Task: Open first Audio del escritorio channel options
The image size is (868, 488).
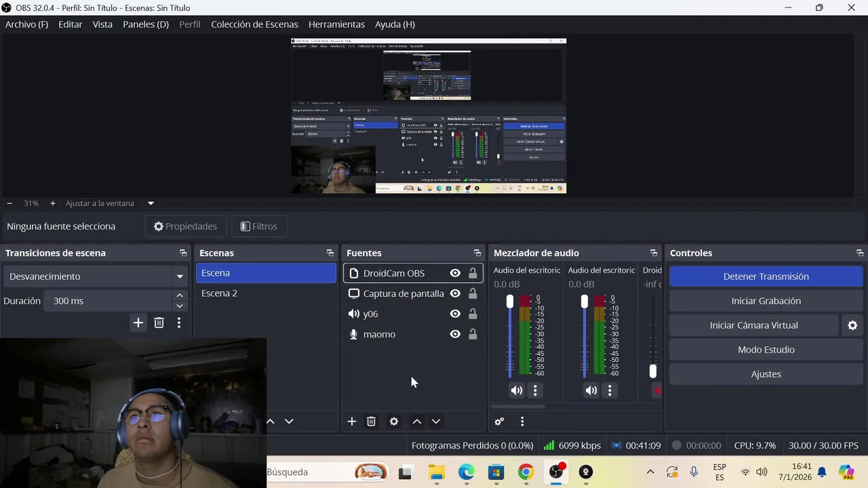Action: [x=535, y=390]
